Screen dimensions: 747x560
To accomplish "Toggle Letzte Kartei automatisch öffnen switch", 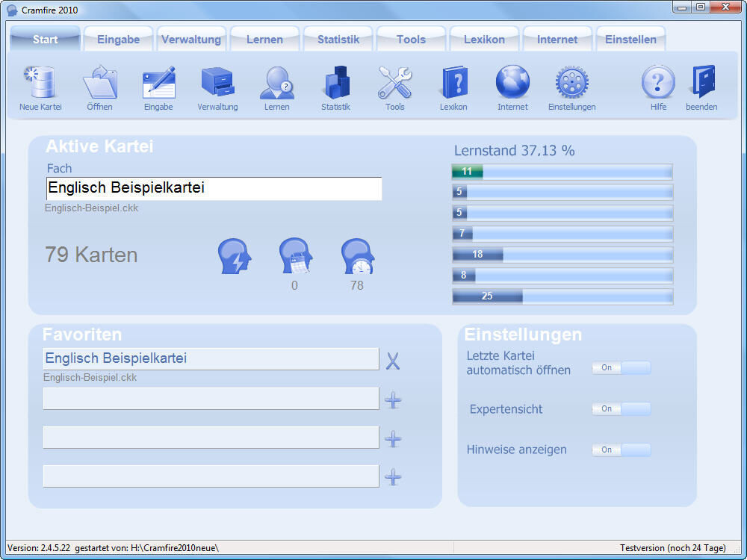I will point(622,367).
